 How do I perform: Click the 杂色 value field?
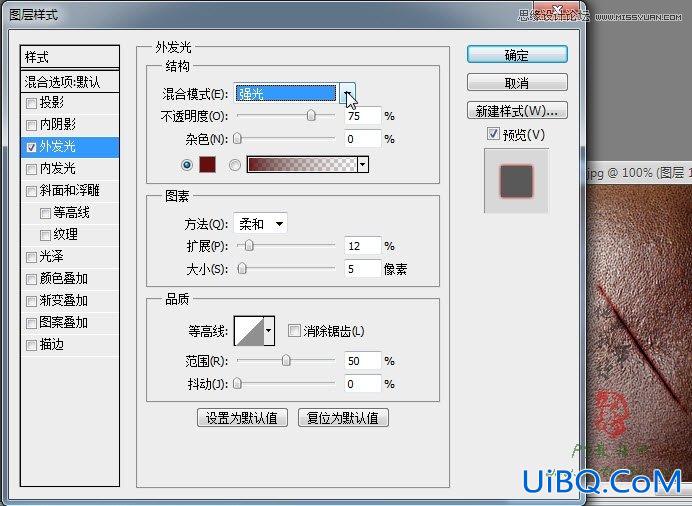[362, 139]
